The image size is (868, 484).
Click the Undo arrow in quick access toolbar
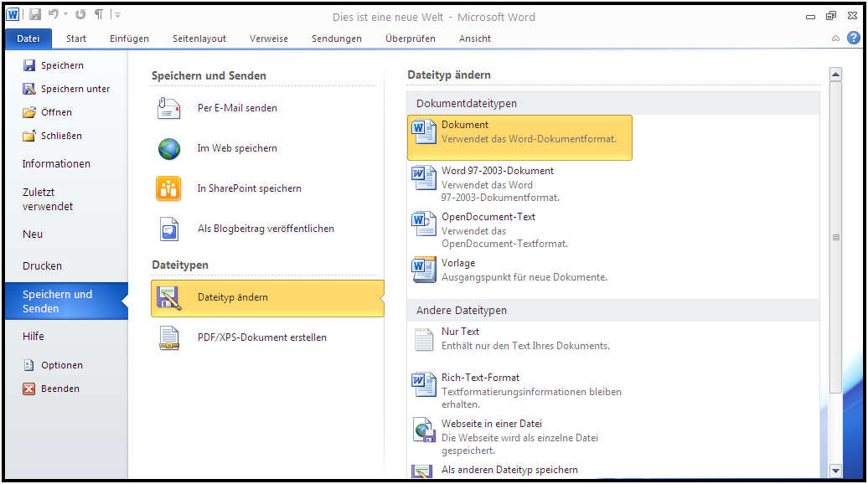[x=53, y=14]
